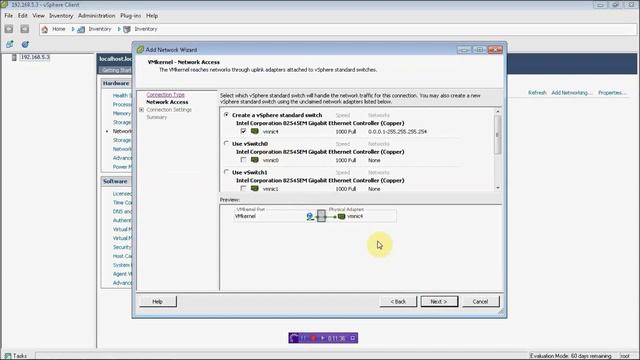This screenshot has width=640, height=360.
Task: Click screen recorder timer overlay
Action: click(x=323, y=338)
